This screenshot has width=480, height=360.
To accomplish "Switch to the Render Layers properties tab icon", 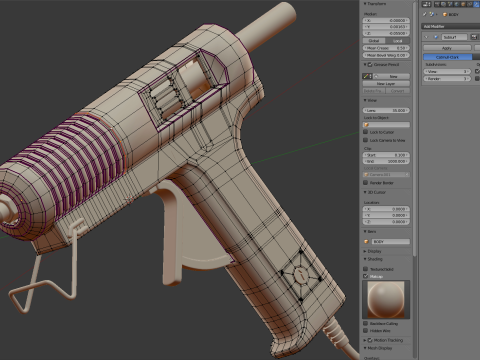I will [x=443, y=4].
